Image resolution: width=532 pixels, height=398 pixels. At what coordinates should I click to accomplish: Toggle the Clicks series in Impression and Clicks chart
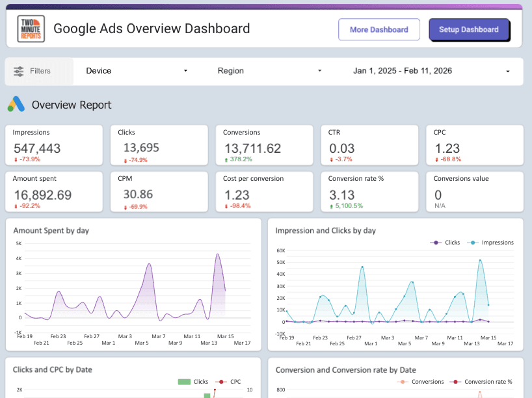tap(448, 242)
